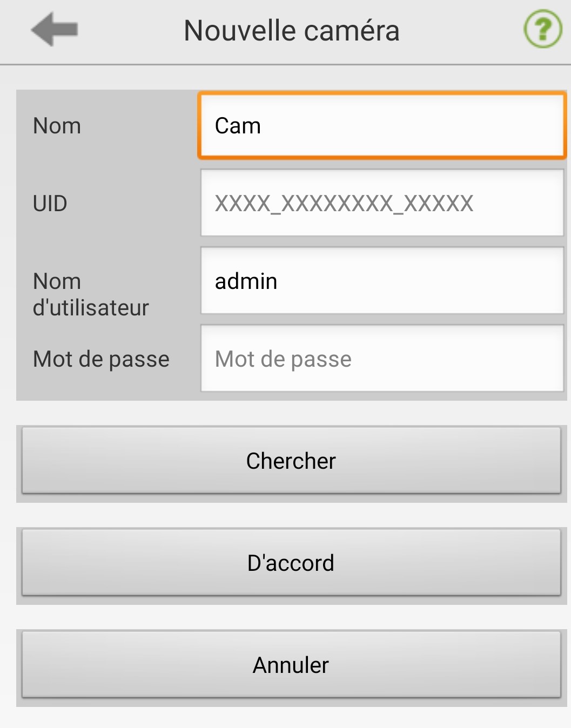Click empty header area beside the title

click(459, 30)
